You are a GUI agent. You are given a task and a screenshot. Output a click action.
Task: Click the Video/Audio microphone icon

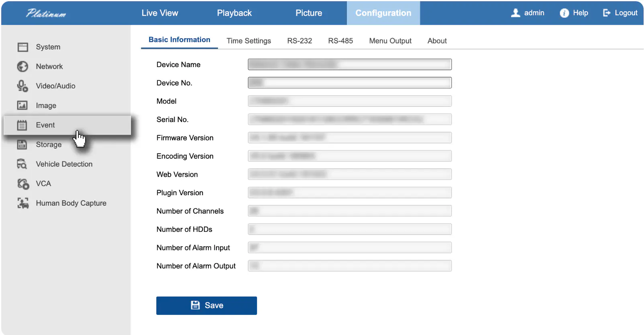(22, 86)
